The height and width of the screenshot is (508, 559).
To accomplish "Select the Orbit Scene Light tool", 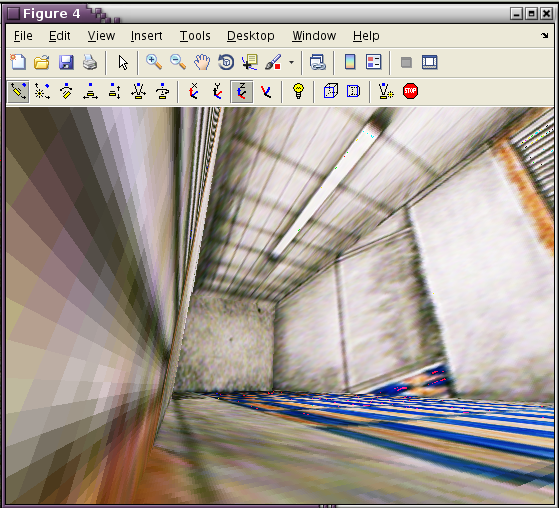I will (42, 92).
